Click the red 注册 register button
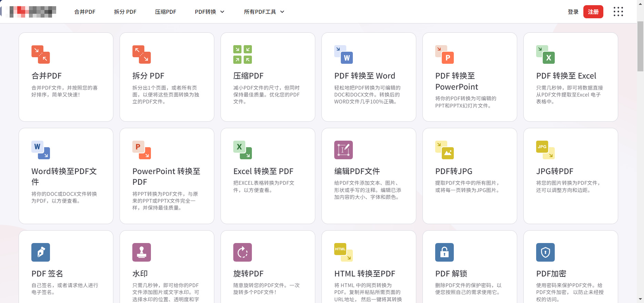Viewport: 644px width, 303px height. pyautogui.click(x=593, y=12)
